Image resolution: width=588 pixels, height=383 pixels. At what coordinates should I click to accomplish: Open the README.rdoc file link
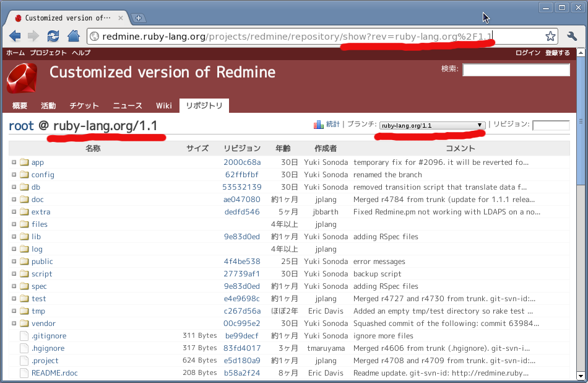[54, 373]
